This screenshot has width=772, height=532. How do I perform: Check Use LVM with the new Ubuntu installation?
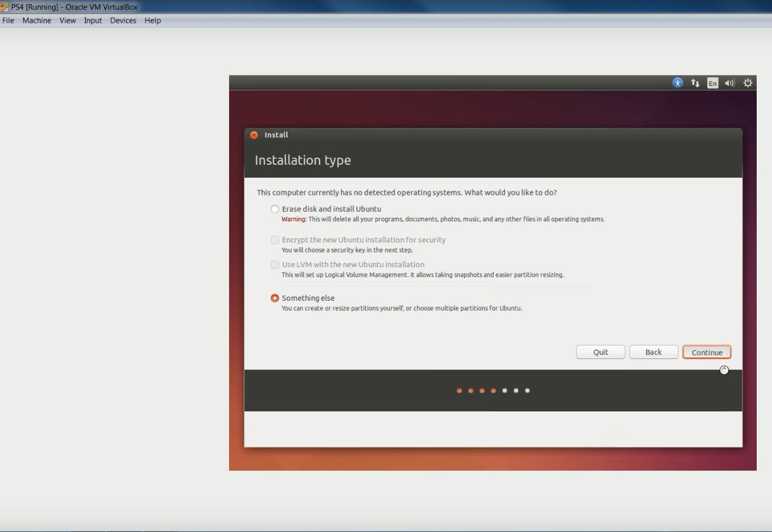(x=347, y=264)
